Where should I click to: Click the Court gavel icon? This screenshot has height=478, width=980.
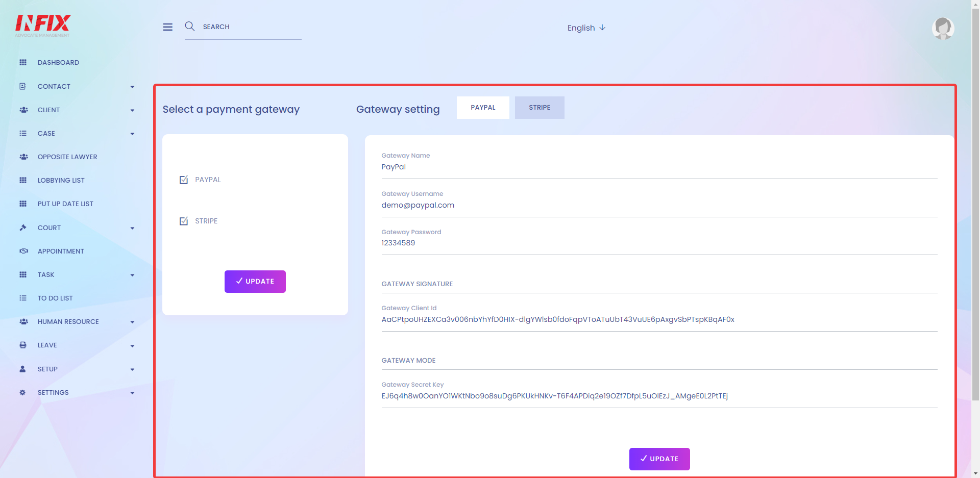click(x=23, y=228)
